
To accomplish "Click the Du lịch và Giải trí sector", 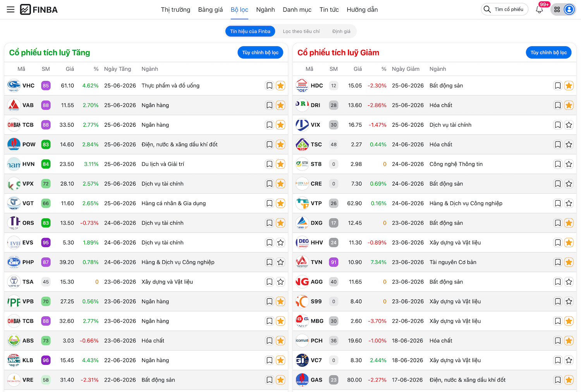I will [x=163, y=164].
